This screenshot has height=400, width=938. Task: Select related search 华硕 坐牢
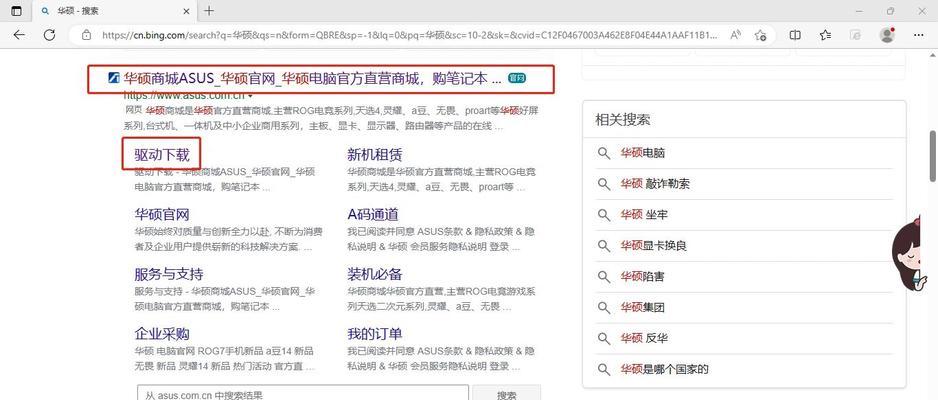[644, 215]
